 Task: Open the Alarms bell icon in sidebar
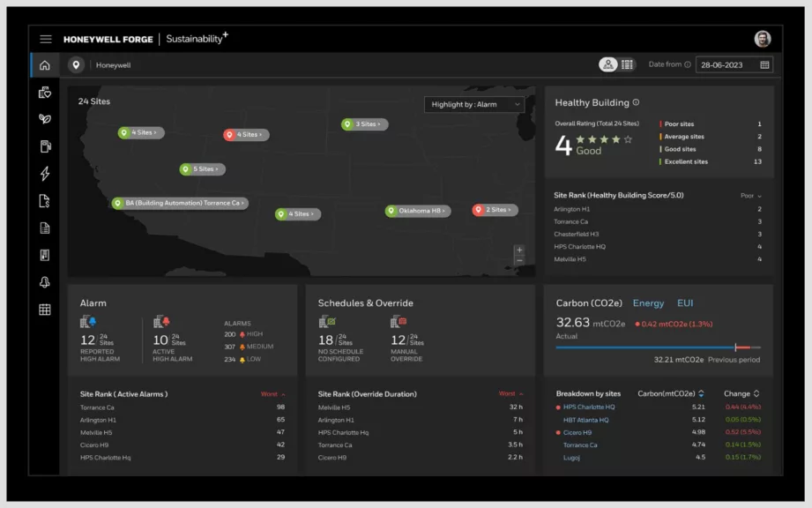[45, 281]
